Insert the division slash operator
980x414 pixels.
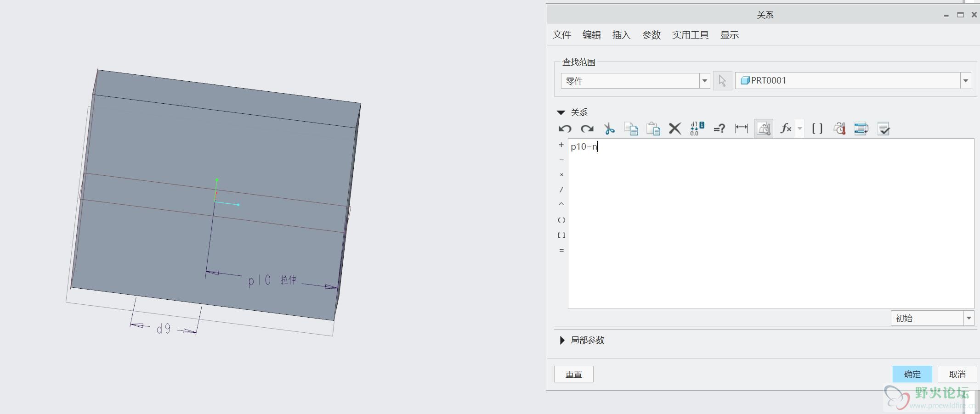(x=561, y=190)
